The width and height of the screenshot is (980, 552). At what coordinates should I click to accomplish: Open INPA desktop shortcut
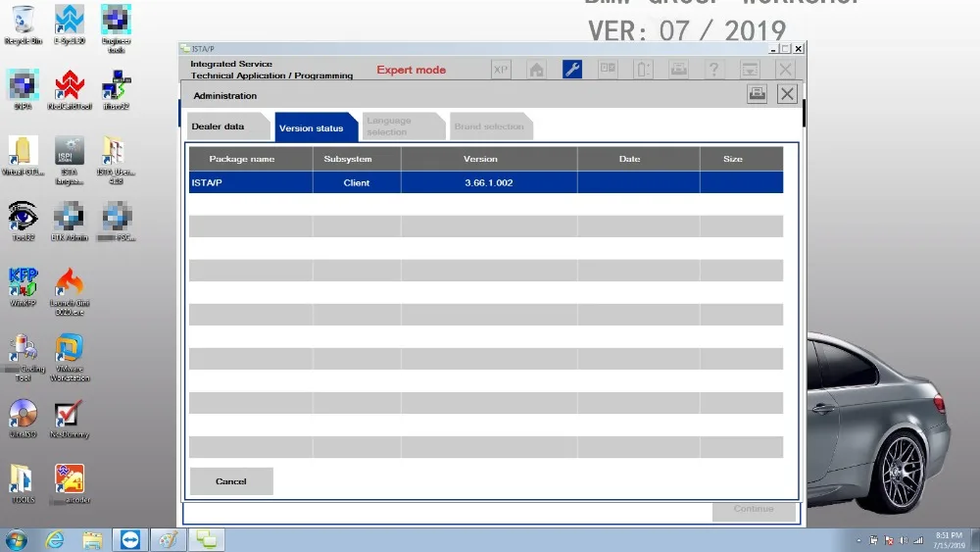[24, 90]
